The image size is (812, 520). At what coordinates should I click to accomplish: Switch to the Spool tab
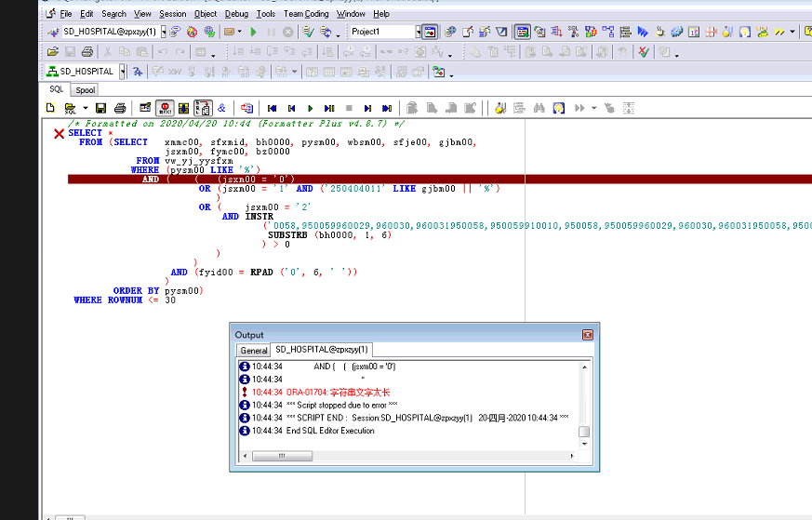coord(86,90)
